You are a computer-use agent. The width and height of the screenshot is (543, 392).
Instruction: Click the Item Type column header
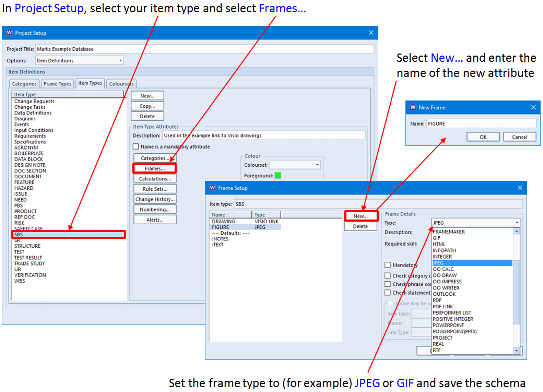[x=68, y=94]
